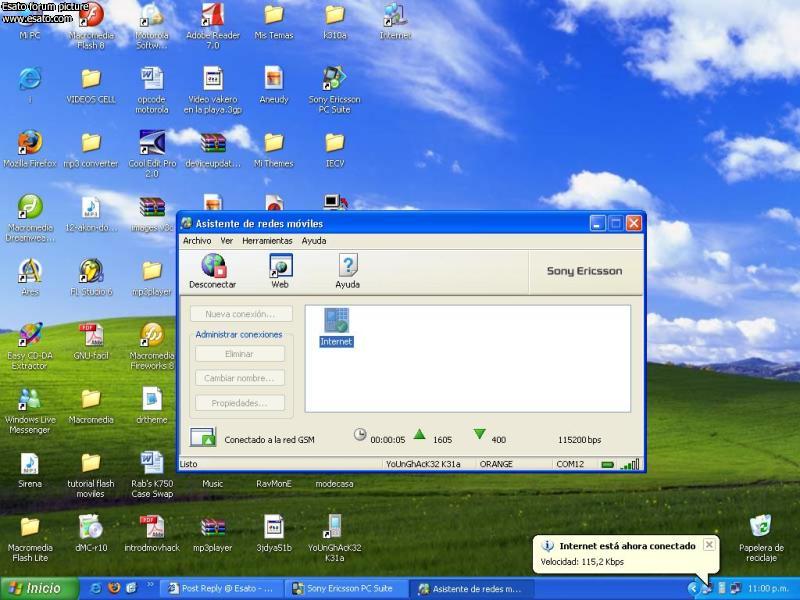The width and height of the screenshot is (800, 600).
Task: Click the Conectado a la red GSM text
Action: coord(269,439)
